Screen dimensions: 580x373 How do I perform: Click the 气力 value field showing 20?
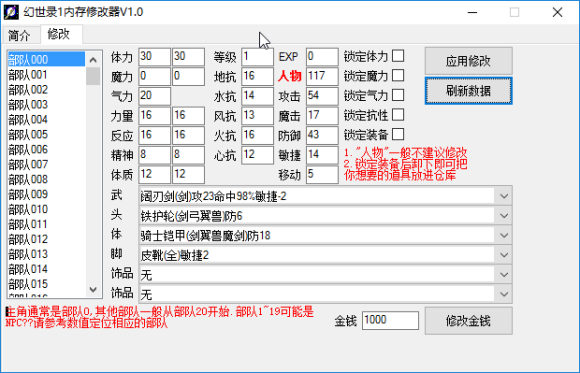click(x=155, y=96)
